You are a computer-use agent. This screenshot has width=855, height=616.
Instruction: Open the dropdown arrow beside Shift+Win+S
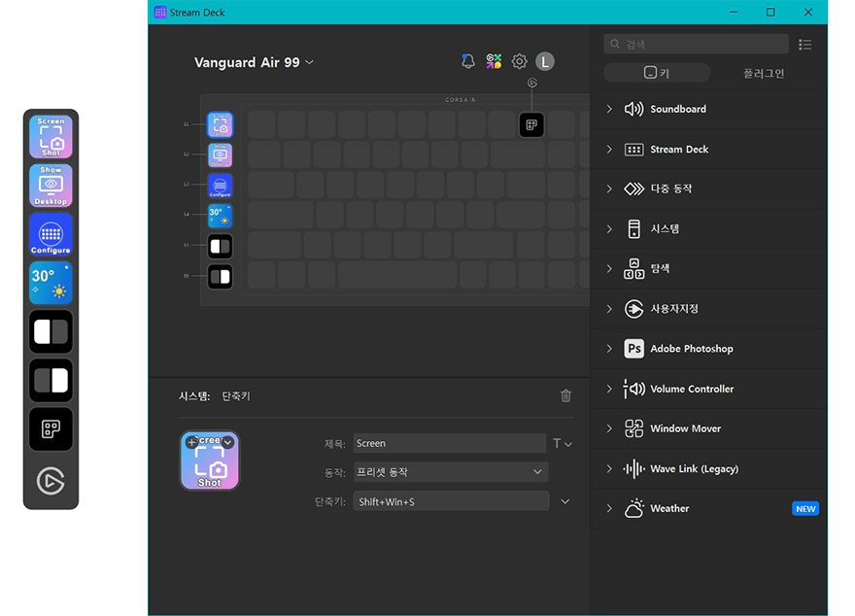click(x=564, y=501)
